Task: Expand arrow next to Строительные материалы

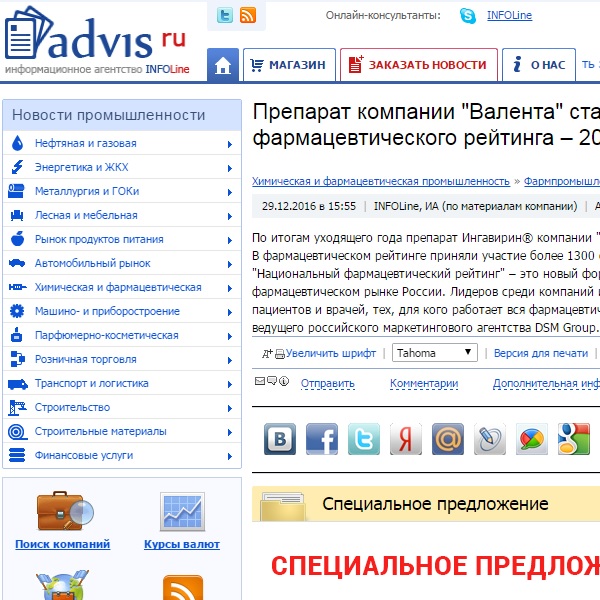Action: point(230,432)
